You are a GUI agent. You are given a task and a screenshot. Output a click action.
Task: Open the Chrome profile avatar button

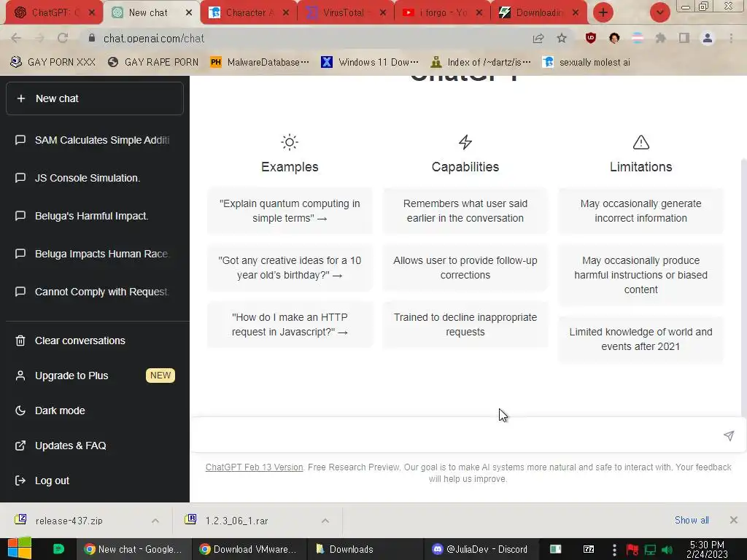tap(708, 38)
